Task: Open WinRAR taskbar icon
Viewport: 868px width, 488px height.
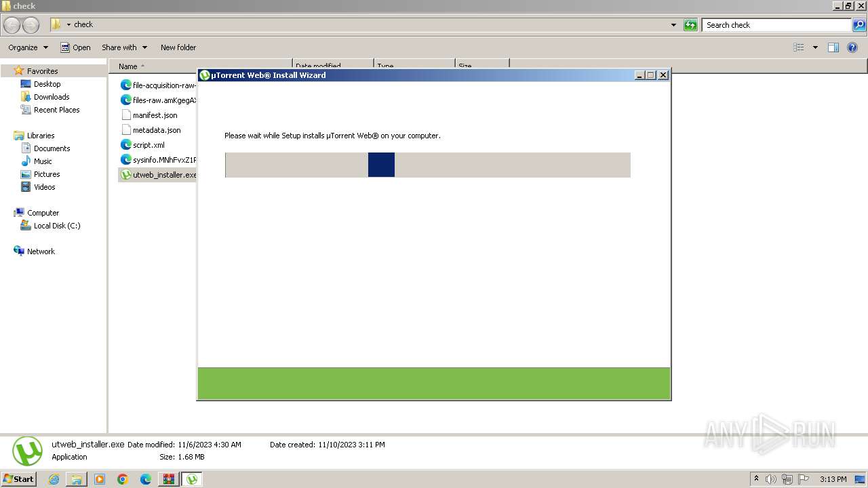Action: (168, 479)
